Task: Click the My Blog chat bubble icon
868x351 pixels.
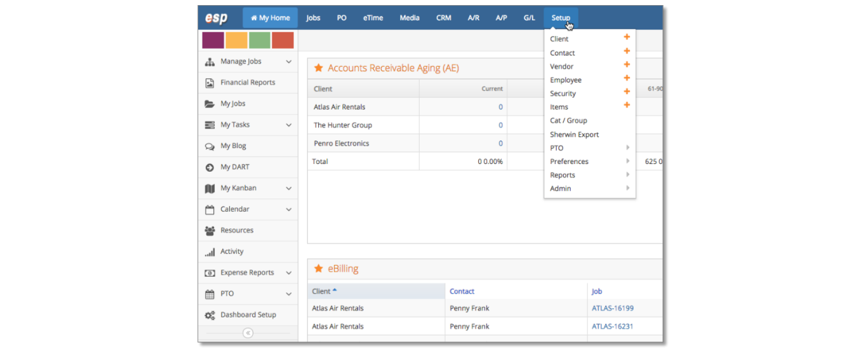Action: tap(210, 146)
